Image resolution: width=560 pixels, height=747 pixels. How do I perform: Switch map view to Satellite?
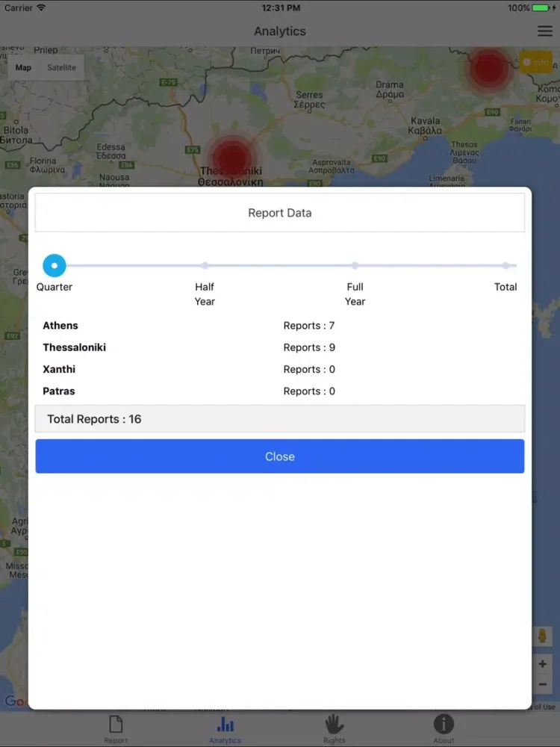tap(61, 68)
